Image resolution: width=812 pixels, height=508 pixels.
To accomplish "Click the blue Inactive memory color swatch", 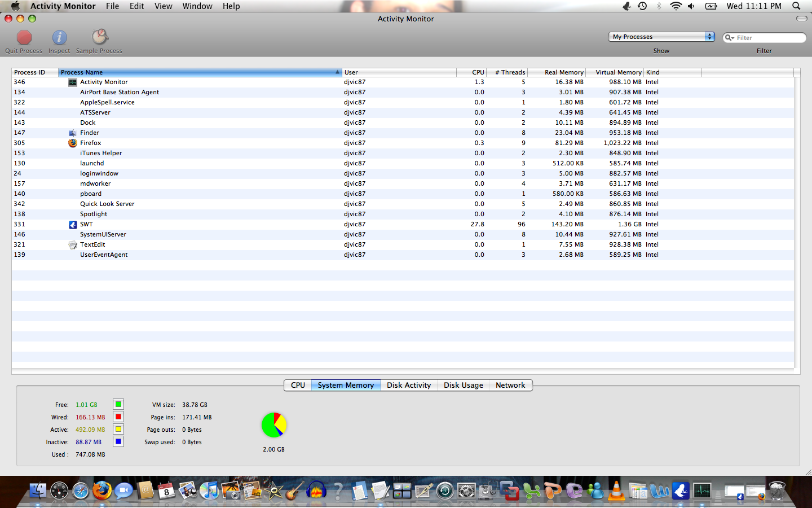I will (118, 441).
